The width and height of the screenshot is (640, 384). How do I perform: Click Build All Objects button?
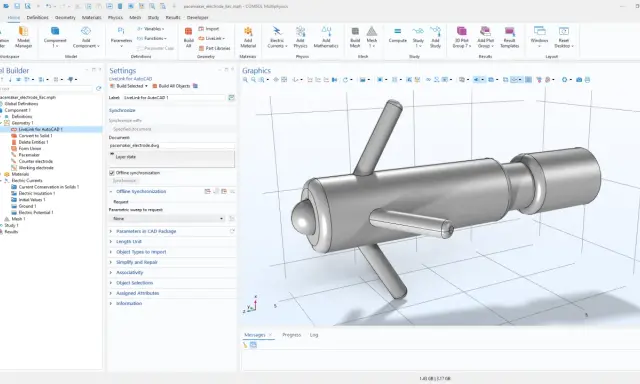click(x=171, y=86)
